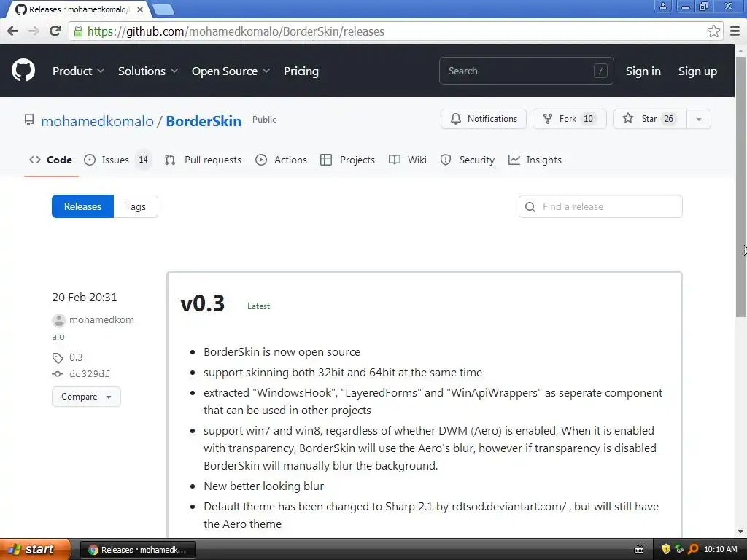The image size is (747, 560).
Task: Fork the repository
Action: pyautogui.click(x=569, y=119)
